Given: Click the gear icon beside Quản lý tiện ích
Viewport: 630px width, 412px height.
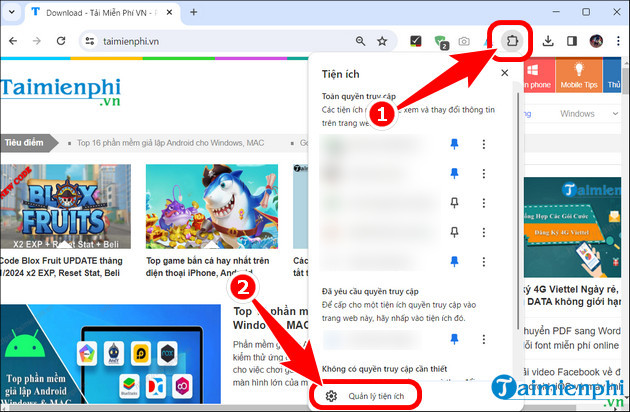Looking at the screenshot, I should point(331,396).
